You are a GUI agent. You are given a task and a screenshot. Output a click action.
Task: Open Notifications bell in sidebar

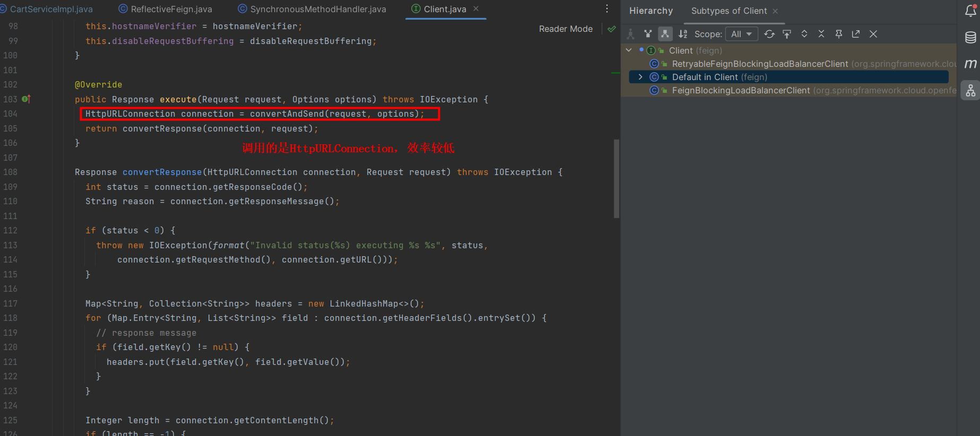point(970,11)
